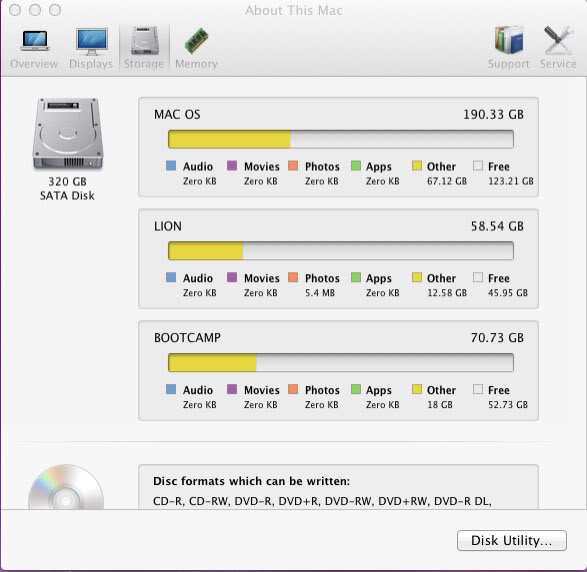587x572 pixels.
Task: Click the yellow Other swatch under BOOTCAMP
Action: (x=417, y=389)
